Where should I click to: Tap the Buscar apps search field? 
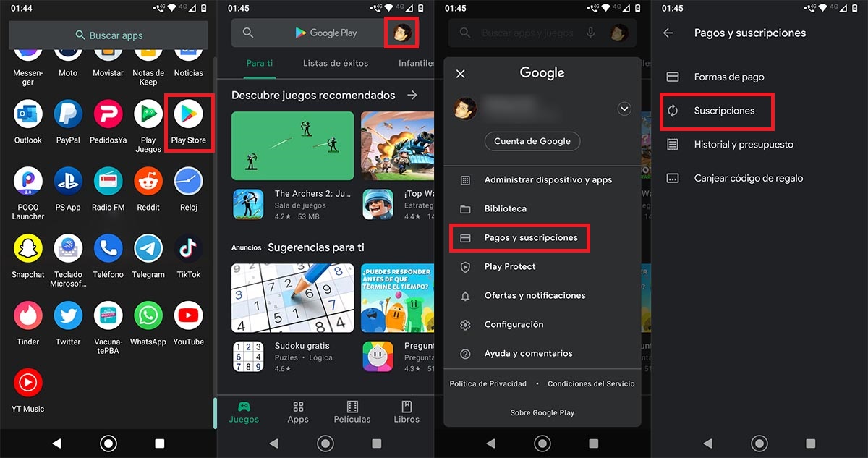tap(109, 35)
